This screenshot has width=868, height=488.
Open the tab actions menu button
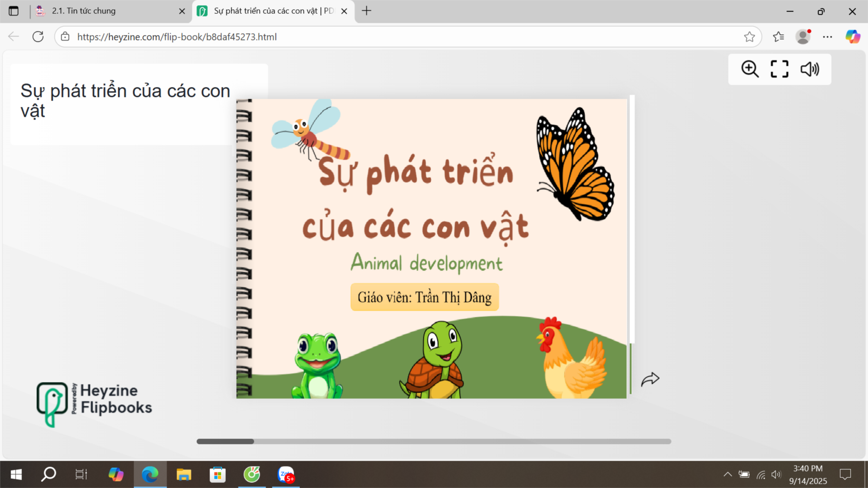(x=14, y=11)
